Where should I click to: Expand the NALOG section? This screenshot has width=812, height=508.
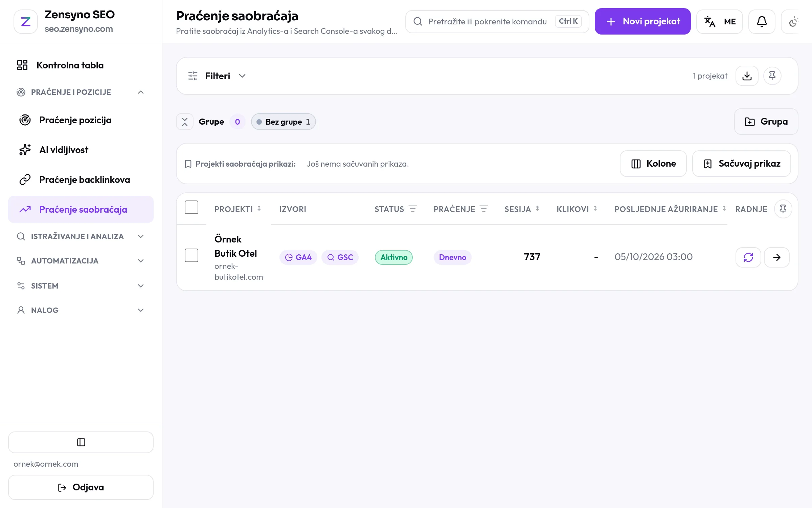pyautogui.click(x=81, y=310)
